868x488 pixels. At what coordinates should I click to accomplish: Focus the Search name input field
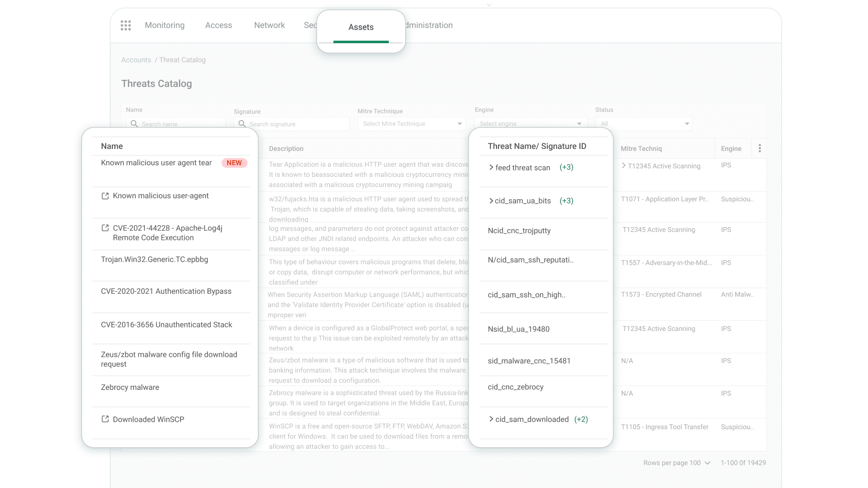coord(176,124)
